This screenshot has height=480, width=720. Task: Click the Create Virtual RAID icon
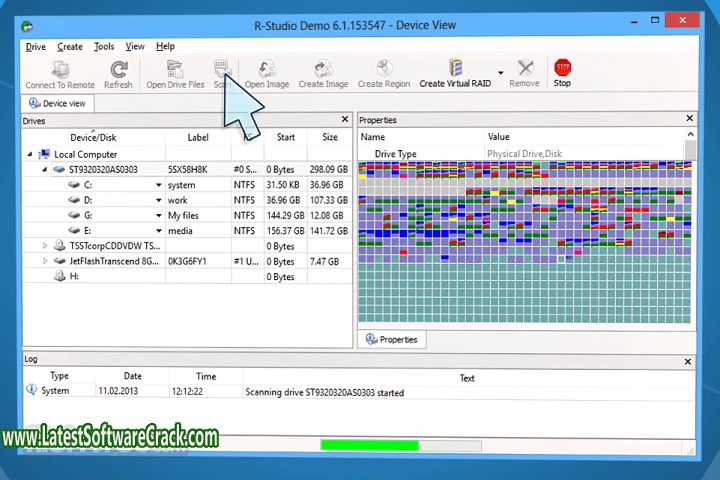click(x=456, y=68)
